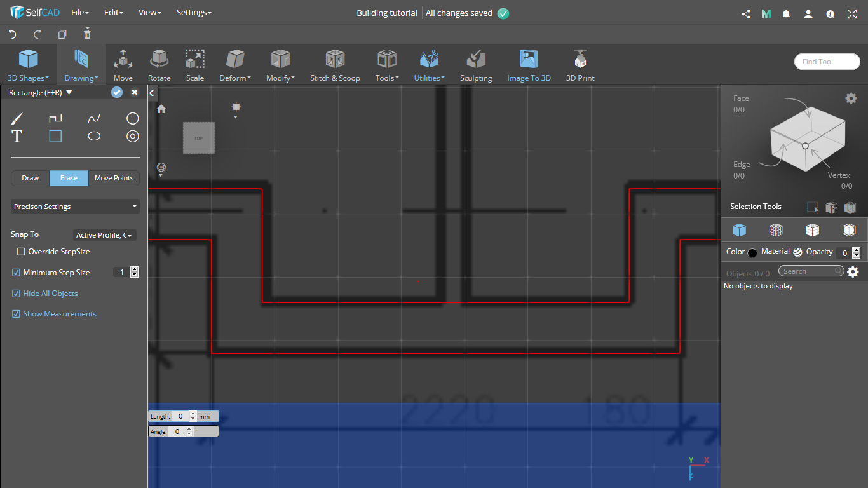Viewport: 868px width, 488px height.
Task: Toggle Hide All Objects checkbox
Action: click(x=17, y=294)
